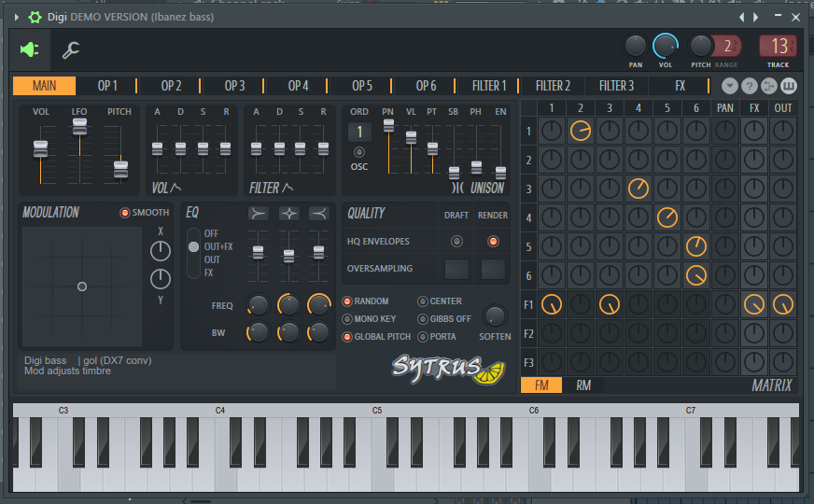
Task: Click the unison PN slider
Action: [x=388, y=125]
